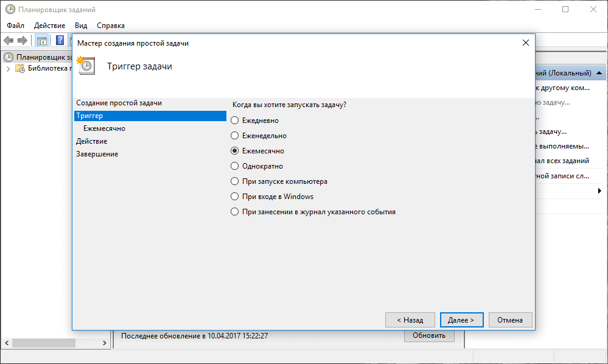Open the Справка menu
The image size is (608, 364).
[111, 26]
